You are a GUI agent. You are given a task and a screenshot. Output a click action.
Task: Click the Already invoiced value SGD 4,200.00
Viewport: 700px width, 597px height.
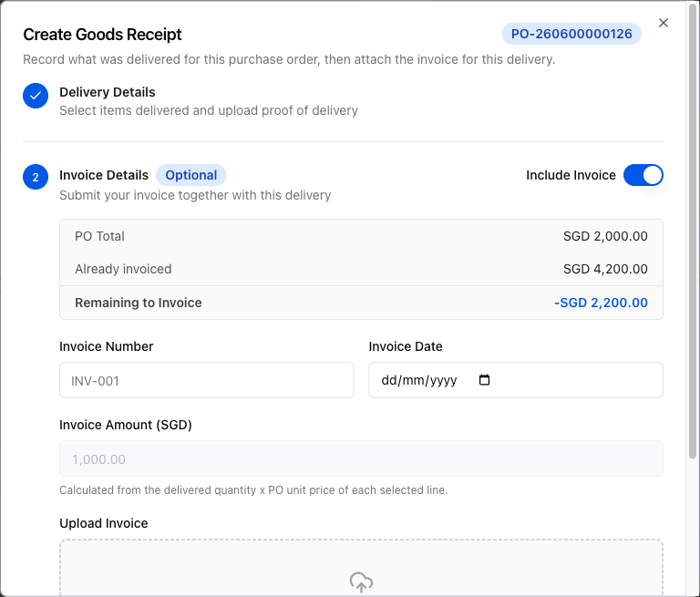605,269
